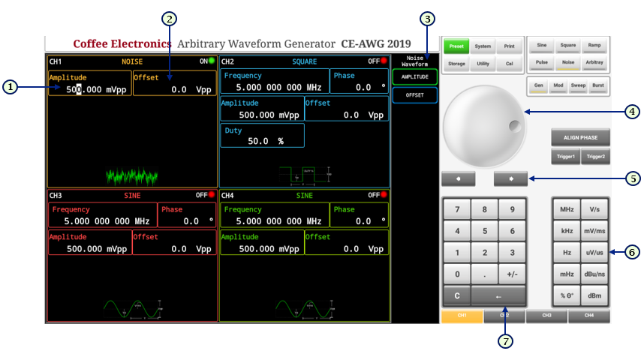Select CH1 Amplitude value field
The width and height of the screenshot is (644, 354).
pos(89,89)
